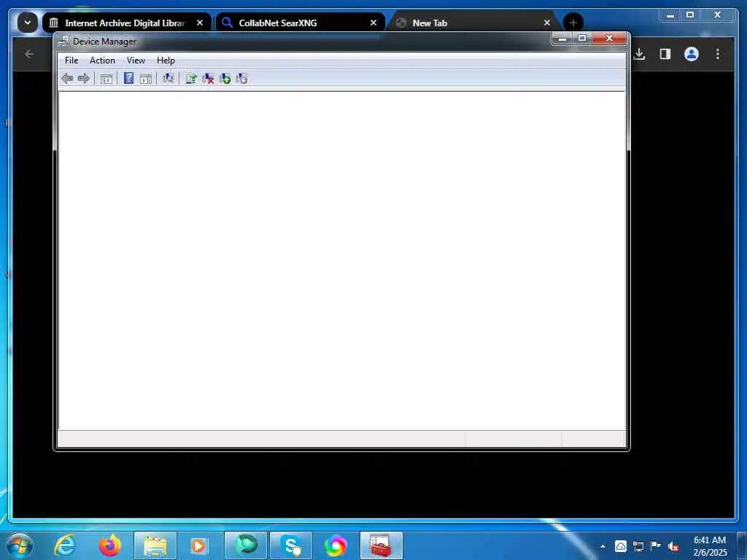Click the browser back arrow
Image resolution: width=747 pixels, height=560 pixels.
tap(29, 54)
